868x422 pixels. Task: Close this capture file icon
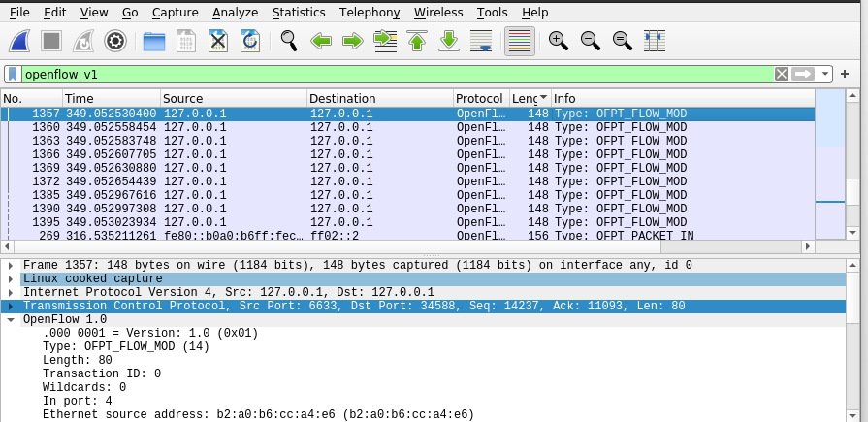[x=218, y=41]
